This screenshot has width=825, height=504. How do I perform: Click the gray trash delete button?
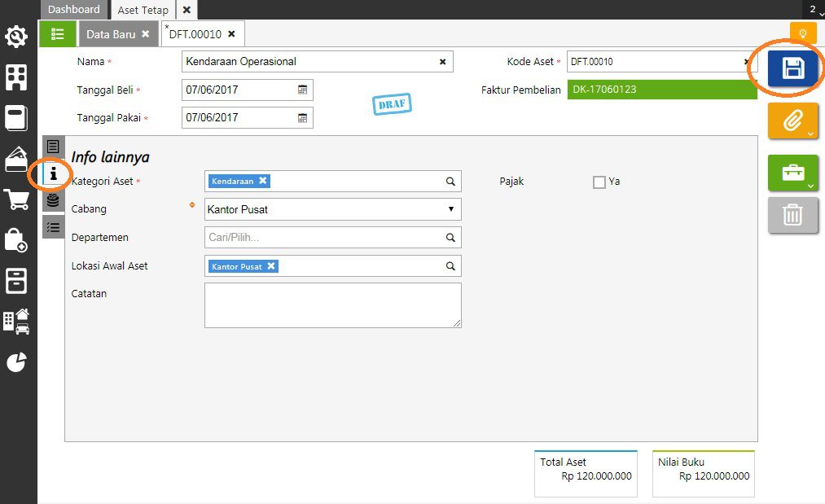(x=792, y=215)
